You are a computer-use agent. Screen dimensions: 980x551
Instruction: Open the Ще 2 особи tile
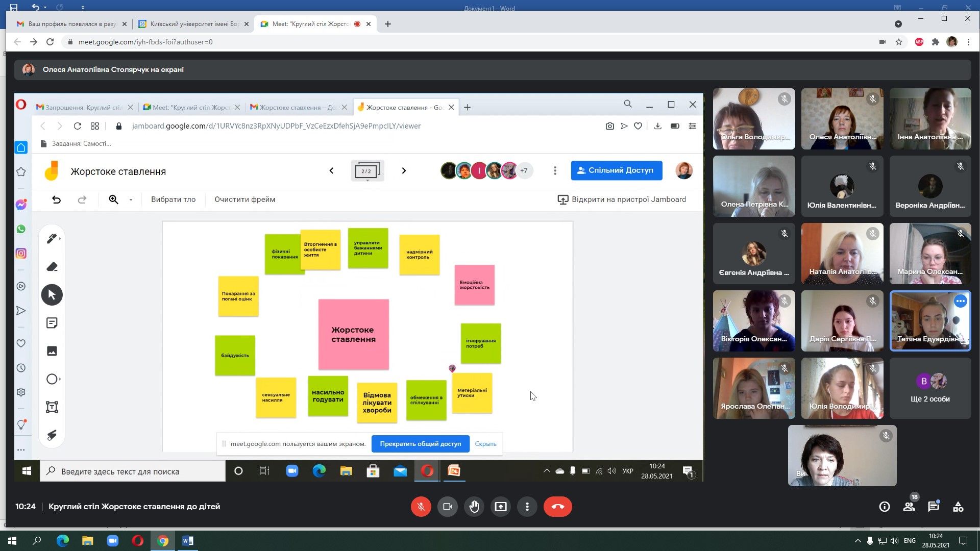coord(930,388)
